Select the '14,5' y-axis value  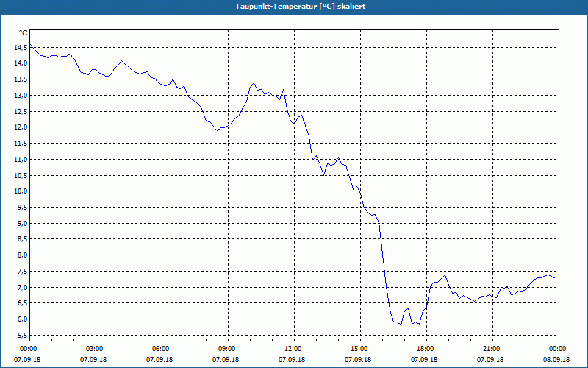[x=21, y=47]
